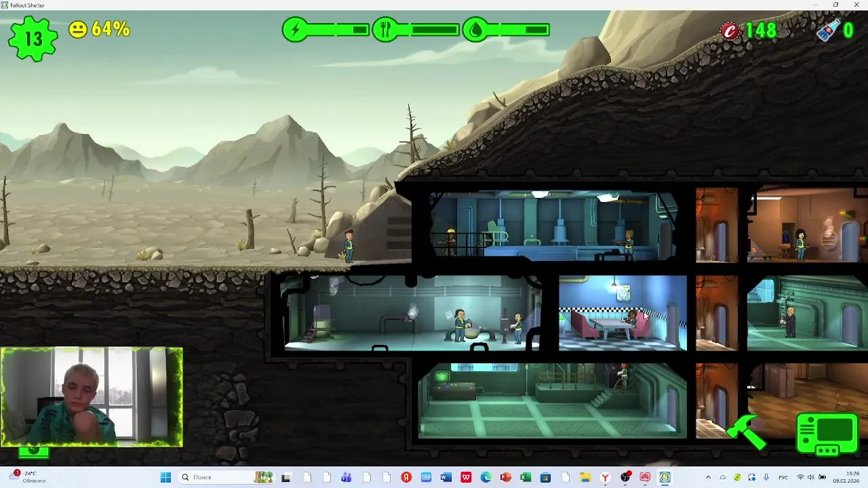
Task: Click the food fork and knife icon
Action: pos(385,30)
